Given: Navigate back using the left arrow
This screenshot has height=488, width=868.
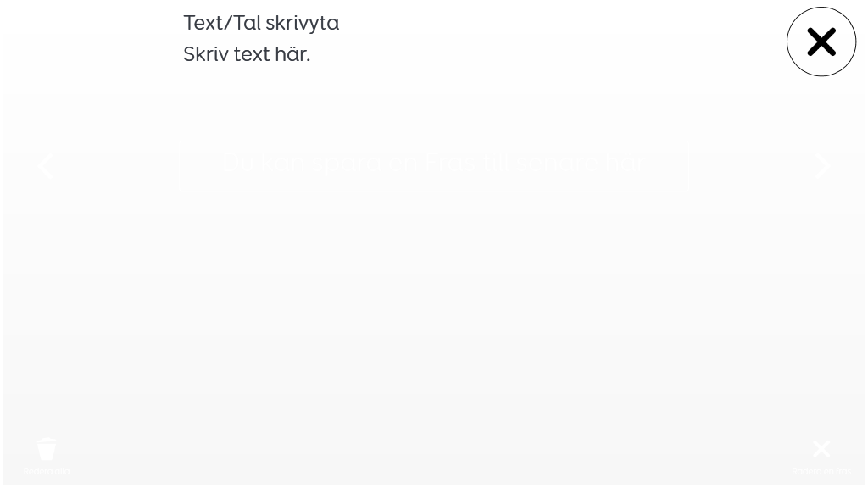Looking at the screenshot, I should [46, 166].
